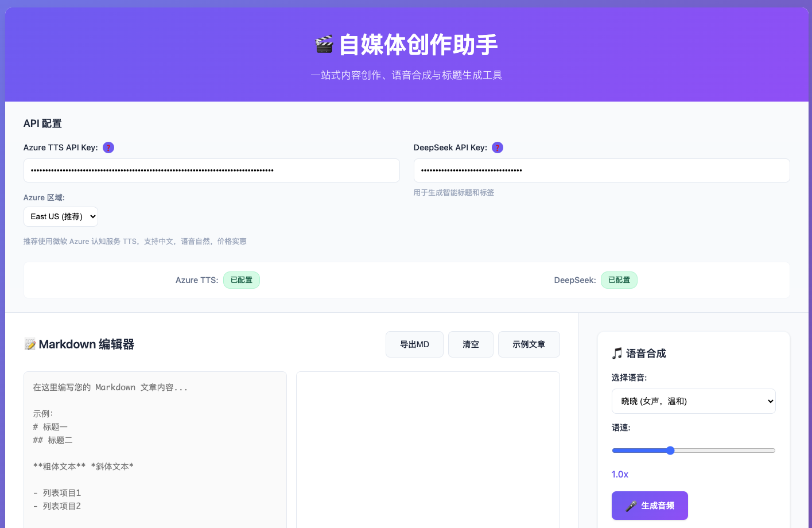Click the 1.0x speed value label
812x528 pixels.
[620, 474]
